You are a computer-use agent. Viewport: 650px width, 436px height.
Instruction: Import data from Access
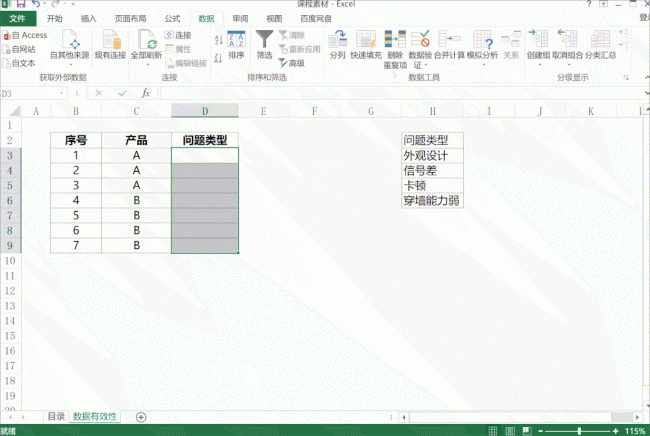[x=25, y=36]
